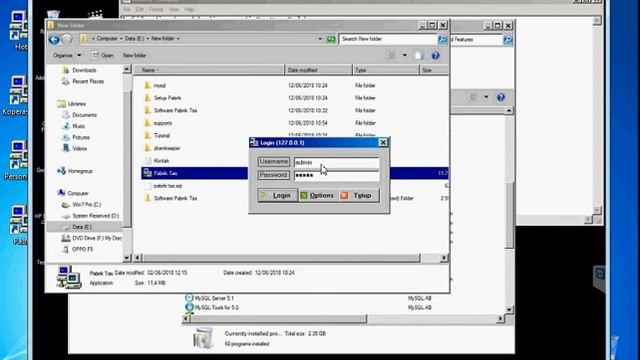Click Programs and Features horizontal scrollbar
This screenshot has width=640, height=360.
[278, 318]
